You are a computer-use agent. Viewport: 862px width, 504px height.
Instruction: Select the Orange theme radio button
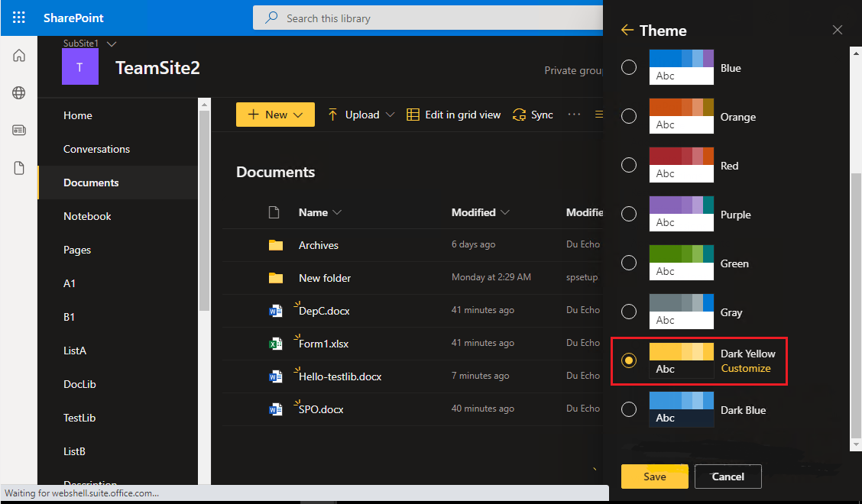(x=629, y=116)
